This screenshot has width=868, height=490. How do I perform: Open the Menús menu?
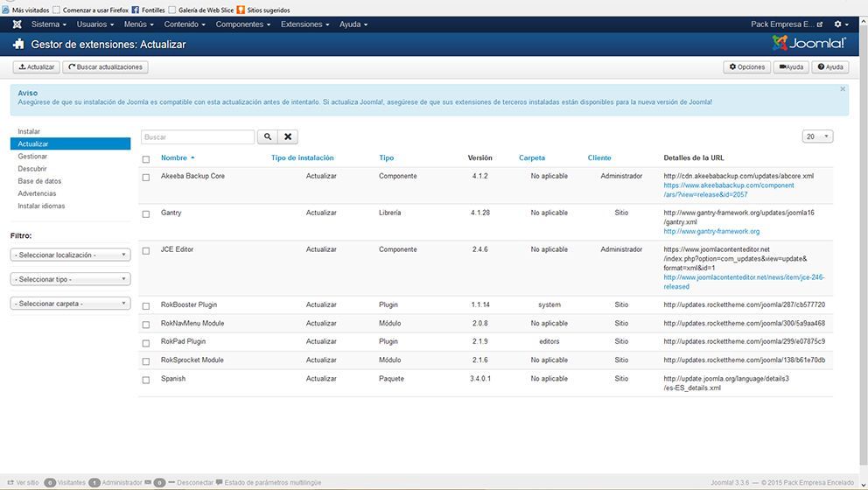139,24
